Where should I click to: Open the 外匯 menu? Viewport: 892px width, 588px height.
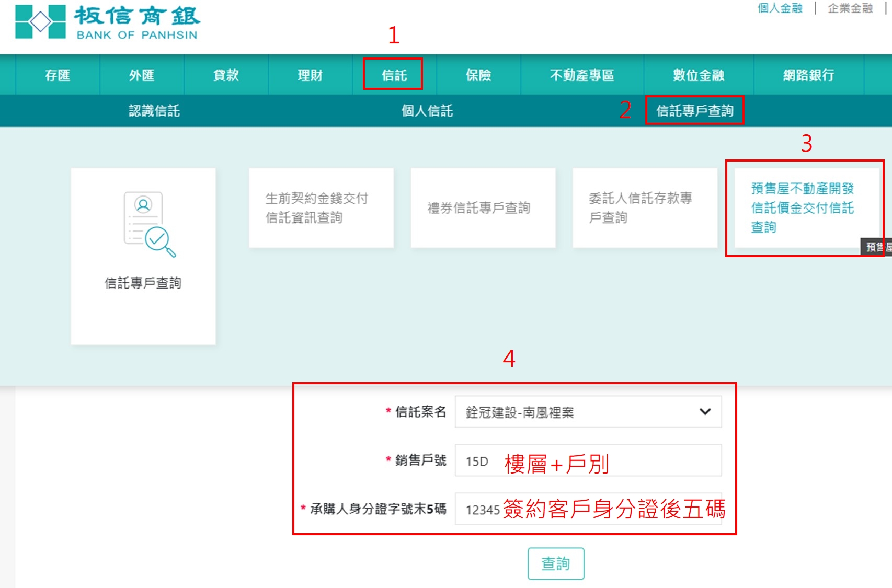click(x=142, y=75)
